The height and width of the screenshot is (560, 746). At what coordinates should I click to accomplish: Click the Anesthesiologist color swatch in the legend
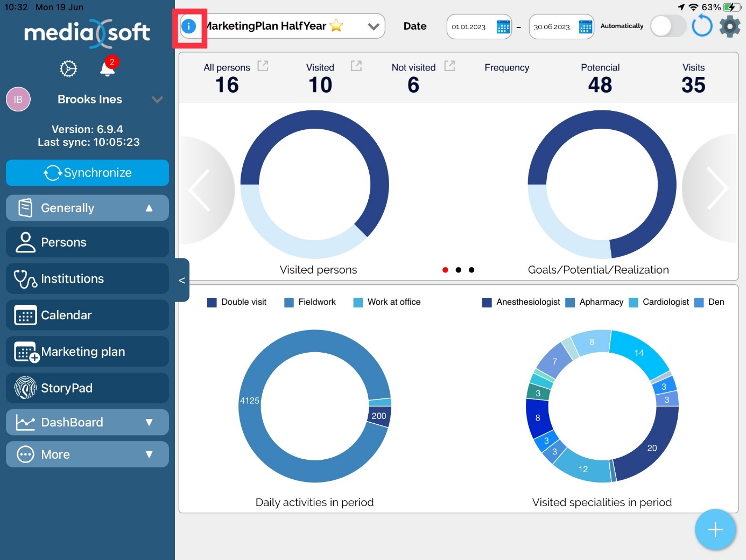tap(487, 303)
